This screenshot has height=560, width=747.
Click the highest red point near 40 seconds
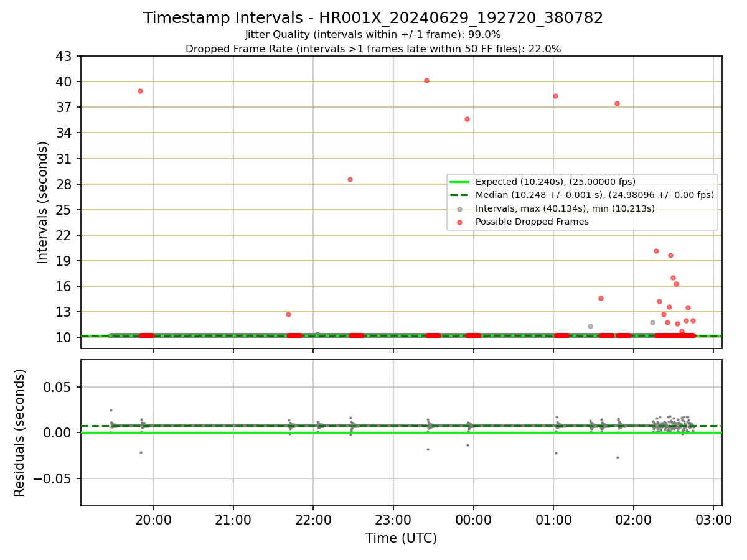426,80
